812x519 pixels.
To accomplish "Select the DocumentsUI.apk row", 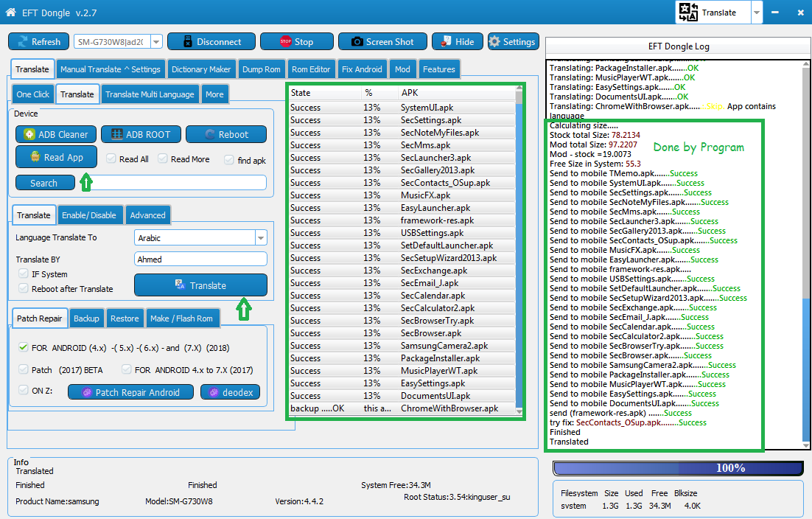I will click(x=402, y=396).
